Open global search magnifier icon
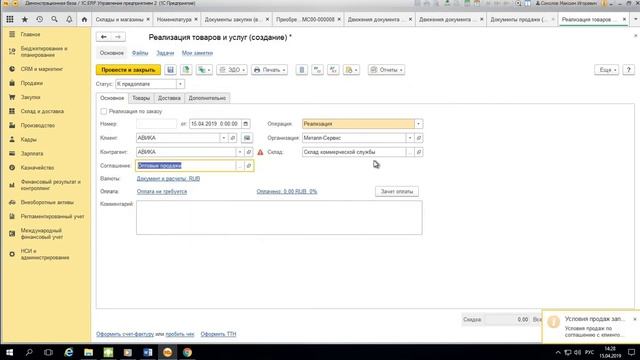This screenshot has height=360, width=640. click(54, 19)
